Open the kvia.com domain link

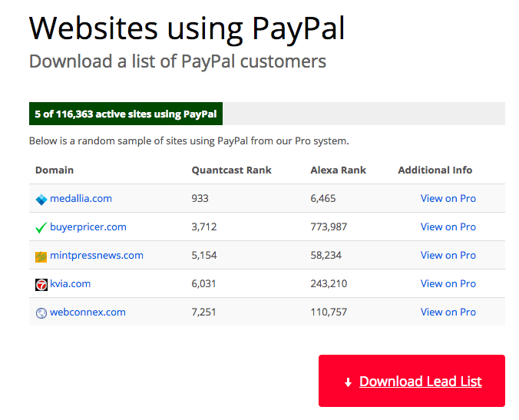pos(70,283)
